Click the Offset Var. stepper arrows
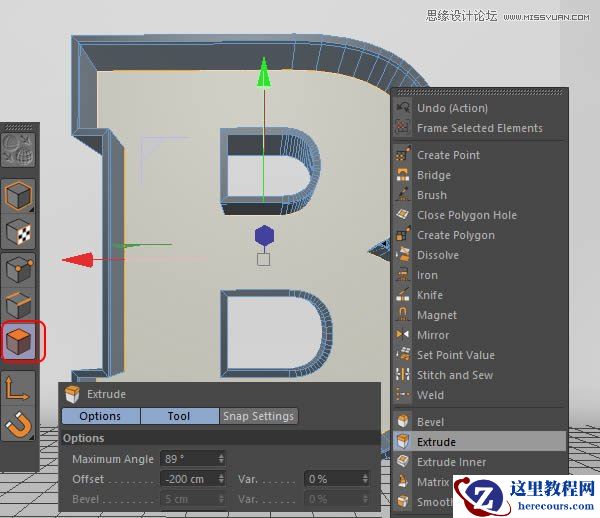The image size is (600, 518). point(365,479)
